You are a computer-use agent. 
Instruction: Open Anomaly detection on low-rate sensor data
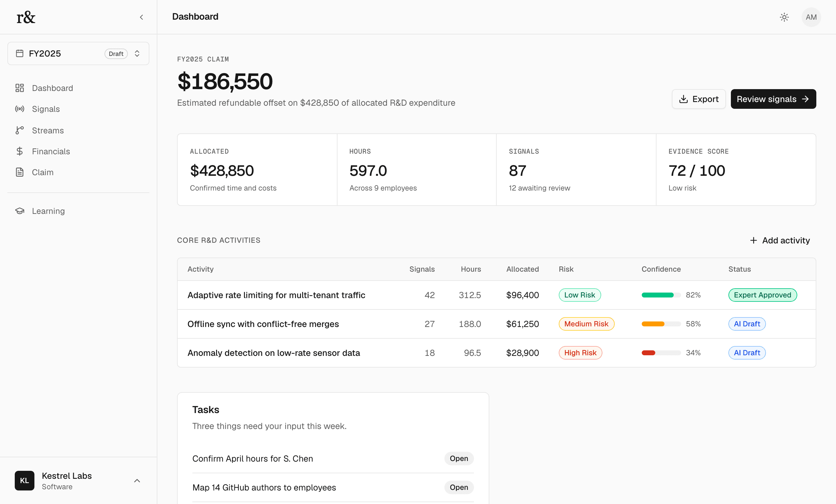(x=496, y=353)
